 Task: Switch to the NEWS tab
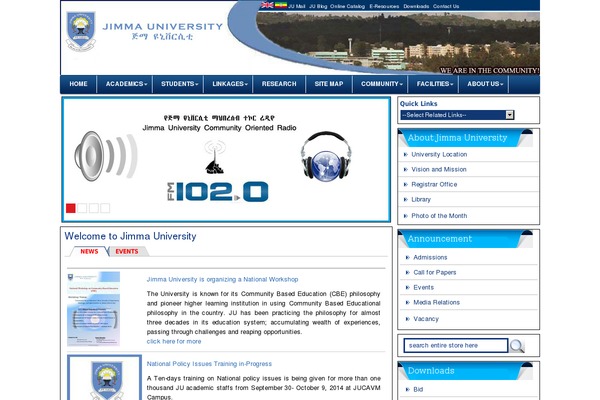tap(89, 251)
